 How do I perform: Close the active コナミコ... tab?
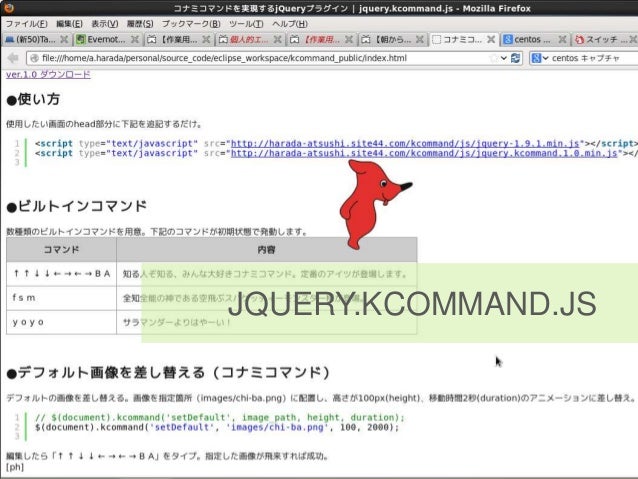[491, 39]
